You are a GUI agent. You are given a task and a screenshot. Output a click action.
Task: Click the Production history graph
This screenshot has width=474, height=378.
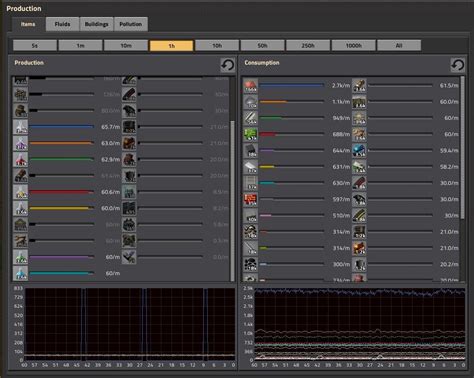pyautogui.click(x=130, y=324)
